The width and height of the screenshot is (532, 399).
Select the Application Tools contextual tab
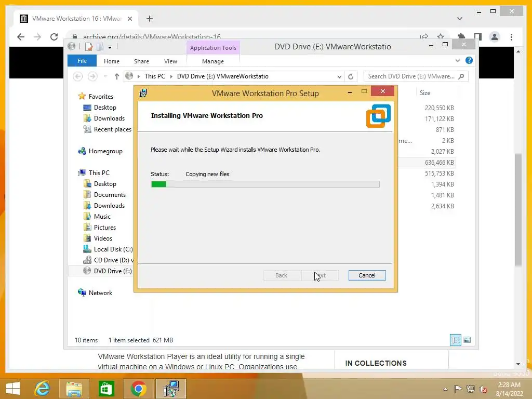(213, 48)
